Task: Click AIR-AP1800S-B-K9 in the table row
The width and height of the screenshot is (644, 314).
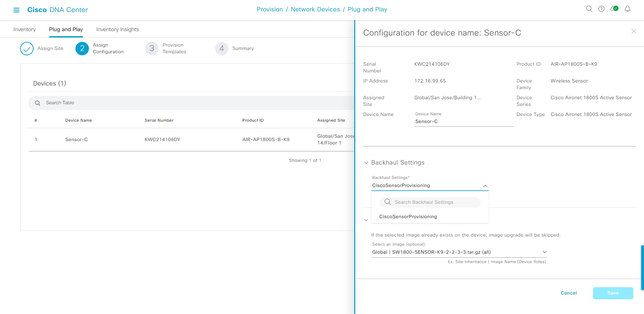Action: click(266, 139)
